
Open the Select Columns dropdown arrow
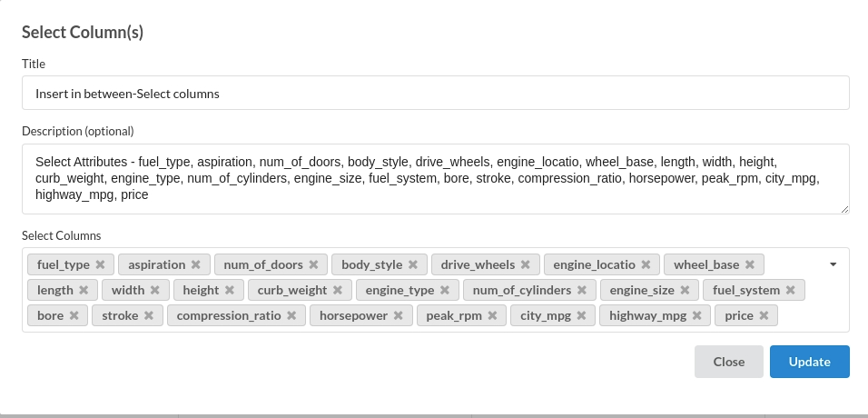point(833,264)
